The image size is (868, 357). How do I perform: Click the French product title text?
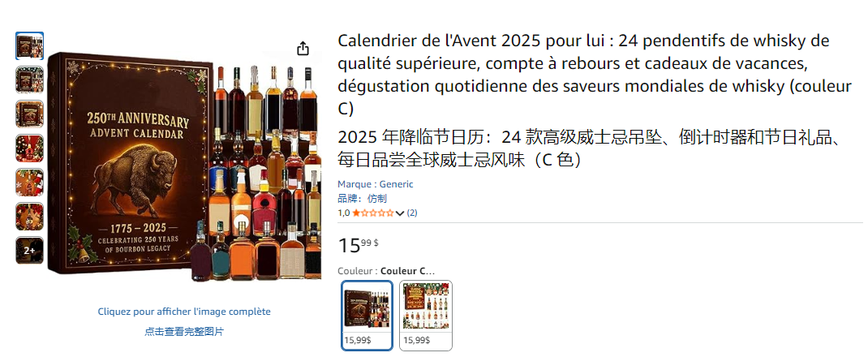(x=595, y=75)
